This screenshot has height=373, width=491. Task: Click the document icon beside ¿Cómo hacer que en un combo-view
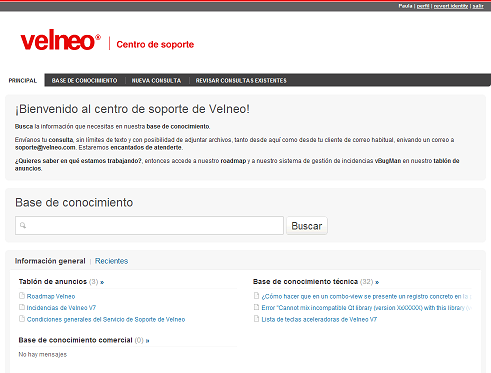coord(256,296)
